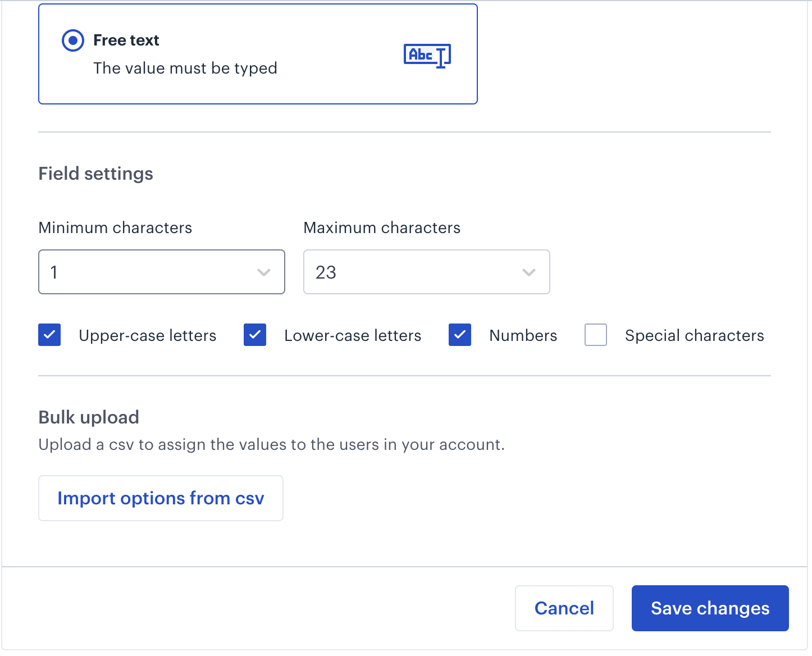The height and width of the screenshot is (656, 812).
Task: Uncheck the Upper-case letters checkbox
Action: 49,335
